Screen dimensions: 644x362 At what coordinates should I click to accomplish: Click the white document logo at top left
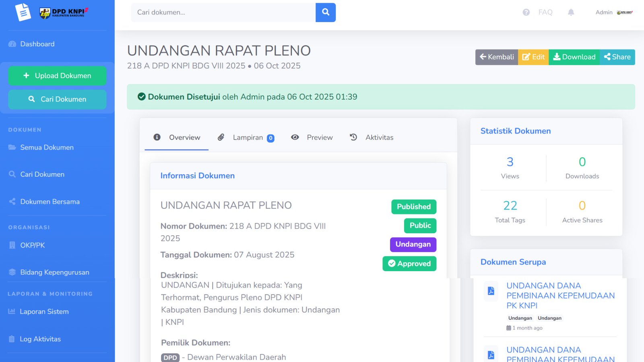click(x=23, y=12)
